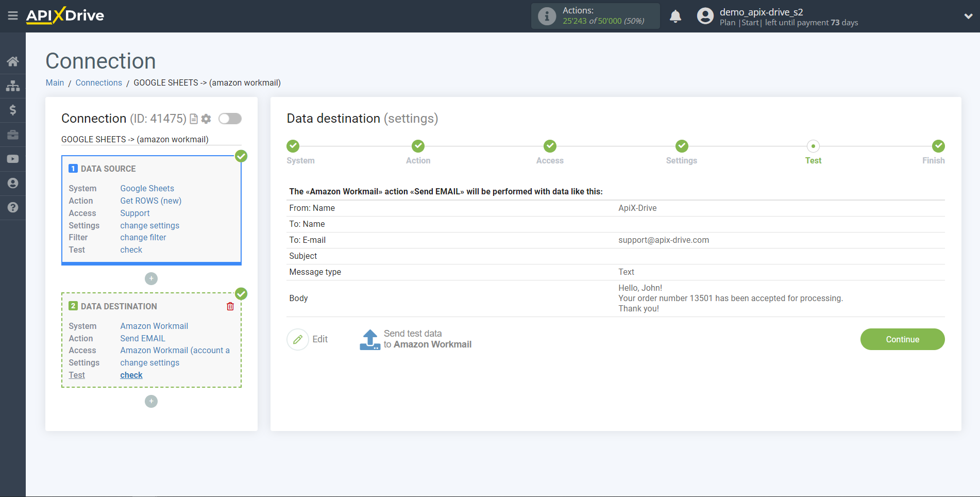Viewport: 980px width, 497px height.
Task: Click the Edit label text
Action: coord(320,339)
